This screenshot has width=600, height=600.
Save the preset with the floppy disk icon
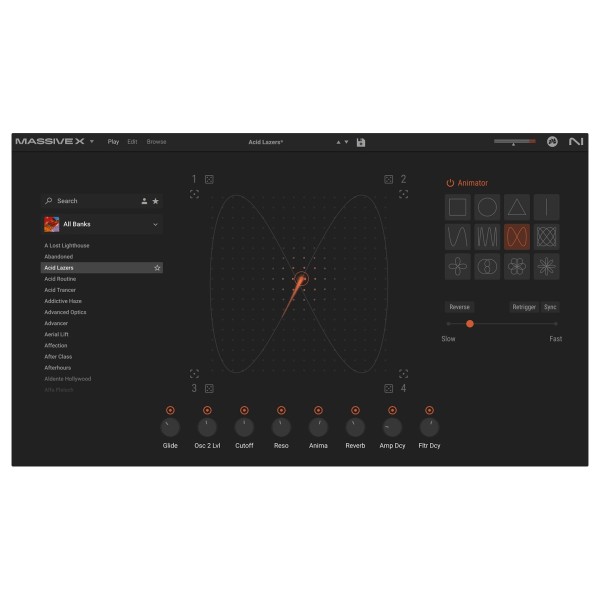pos(360,142)
